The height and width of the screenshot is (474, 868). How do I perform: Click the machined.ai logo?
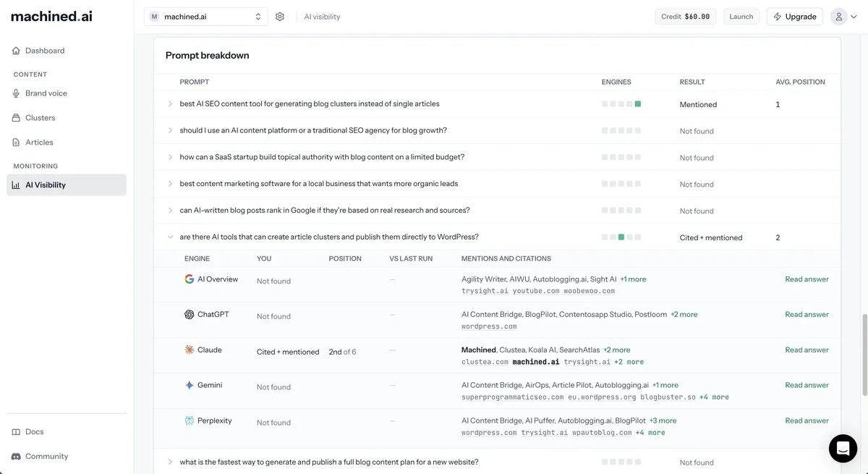coord(51,16)
